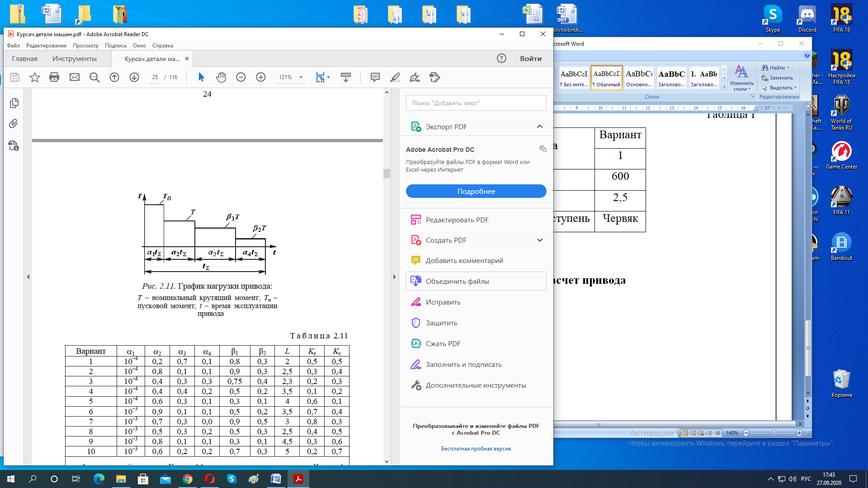Open the zoom percentage dropdown

(x=301, y=77)
